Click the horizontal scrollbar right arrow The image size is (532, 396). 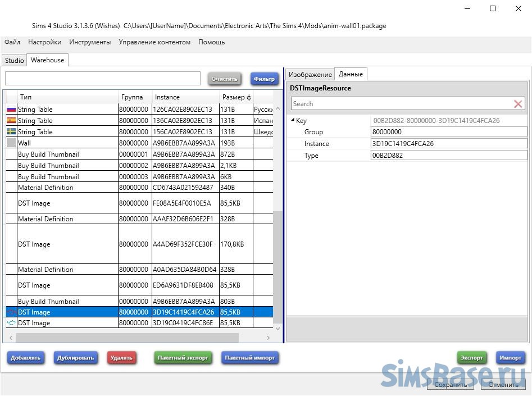click(268, 338)
